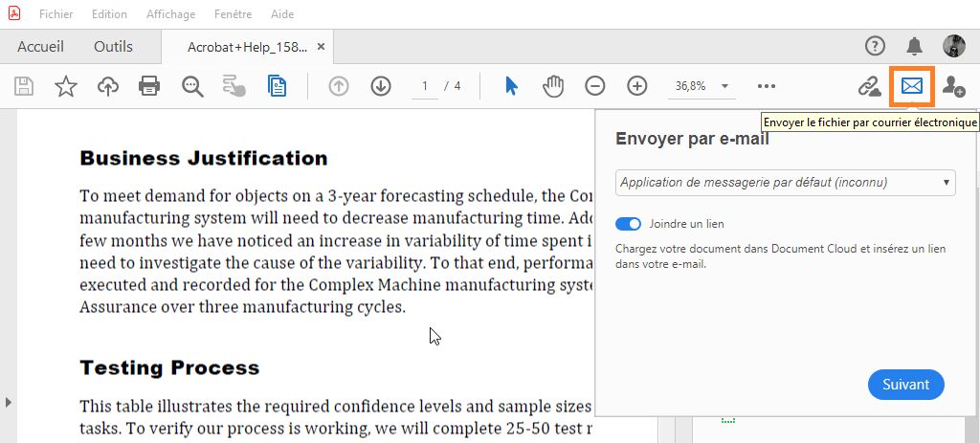Open the Edition menu
Viewport: 980px width, 443px height.
(x=109, y=13)
